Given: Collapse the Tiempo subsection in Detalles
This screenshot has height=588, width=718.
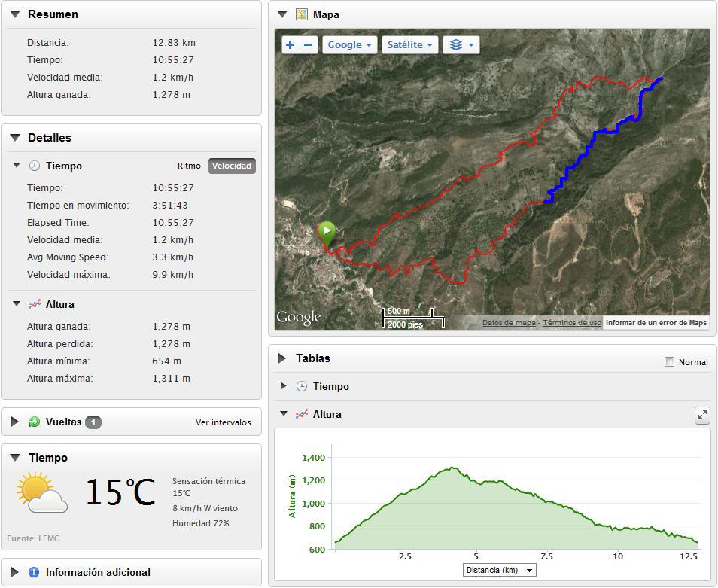Looking at the screenshot, I should click(x=17, y=166).
